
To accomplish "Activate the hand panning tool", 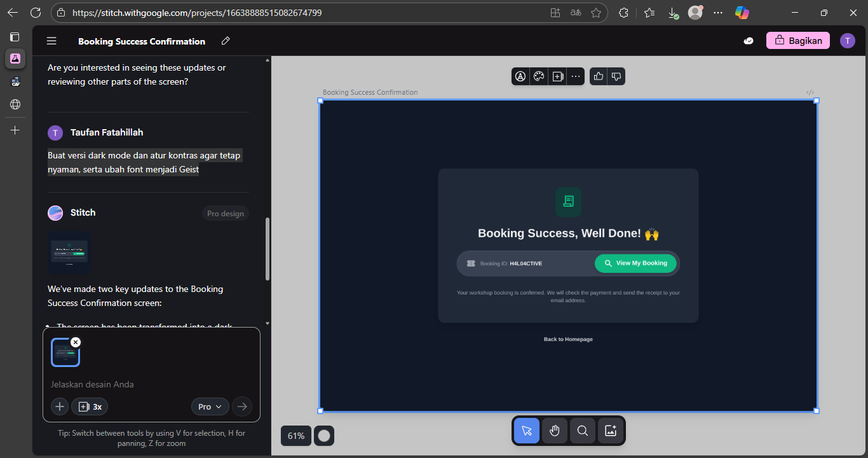I will (x=554, y=431).
